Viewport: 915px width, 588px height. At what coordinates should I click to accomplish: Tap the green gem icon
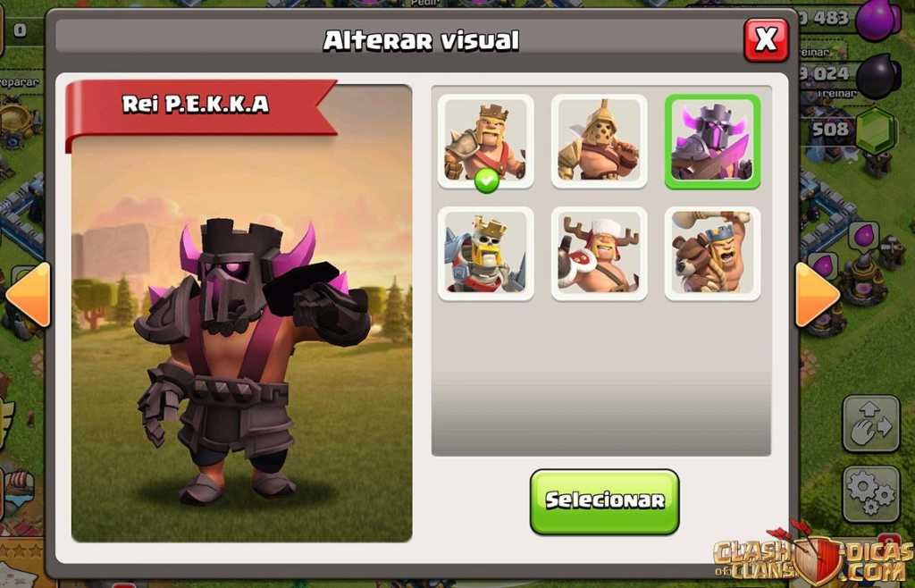click(876, 130)
